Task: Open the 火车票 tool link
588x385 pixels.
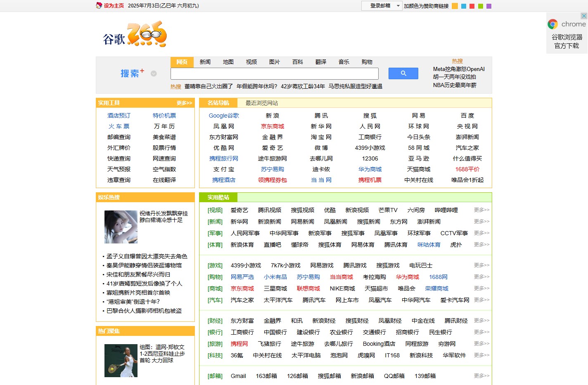Action: [119, 126]
